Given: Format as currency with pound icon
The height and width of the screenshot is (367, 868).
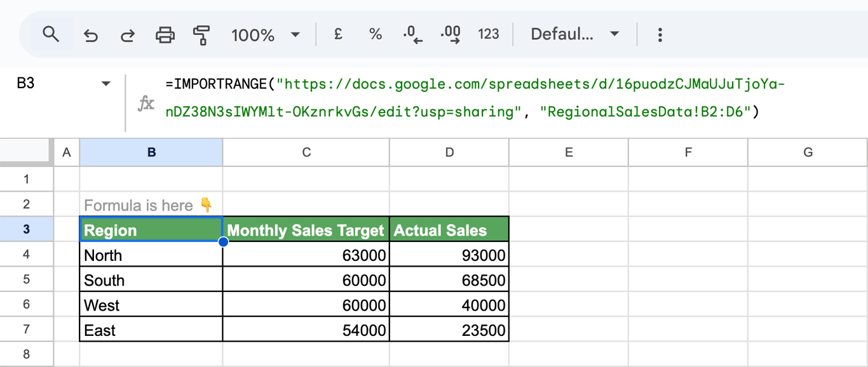Looking at the screenshot, I should pos(338,34).
